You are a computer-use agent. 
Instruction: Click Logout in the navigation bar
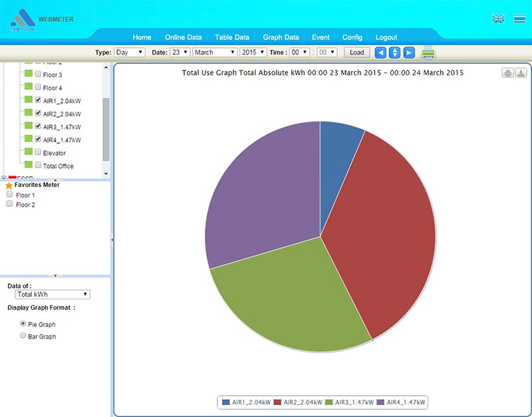tap(386, 37)
